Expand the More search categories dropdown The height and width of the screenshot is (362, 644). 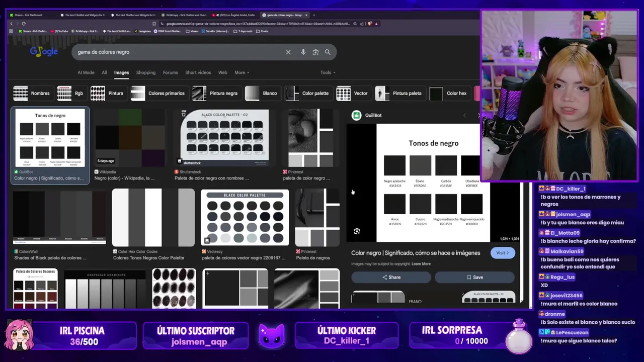(x=242, y=72)
